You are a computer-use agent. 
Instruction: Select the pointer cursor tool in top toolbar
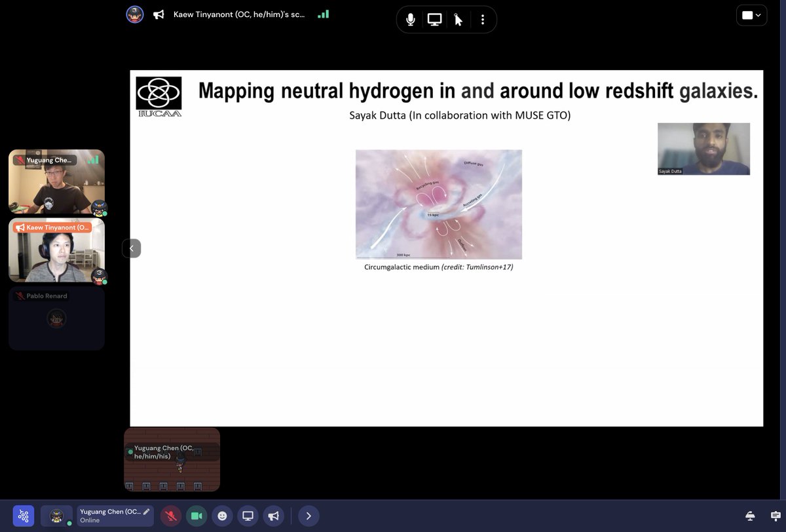(458, 20)
